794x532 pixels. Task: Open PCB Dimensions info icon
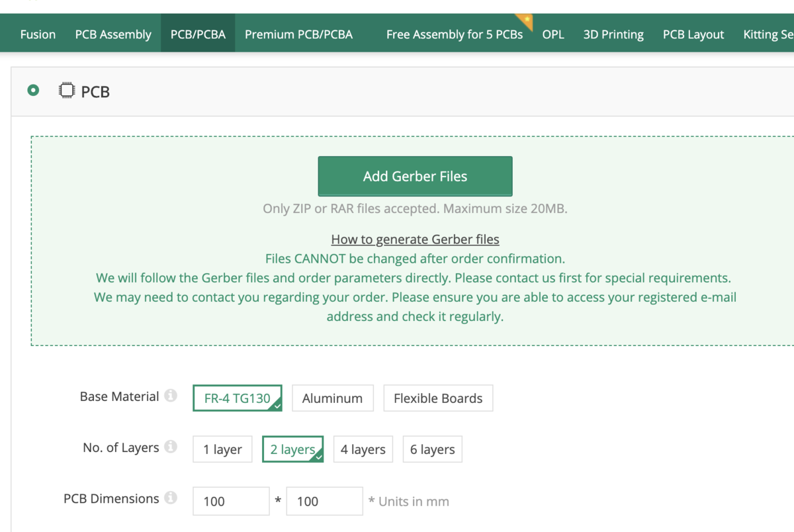pyautogui.click(x=171, y=498)
